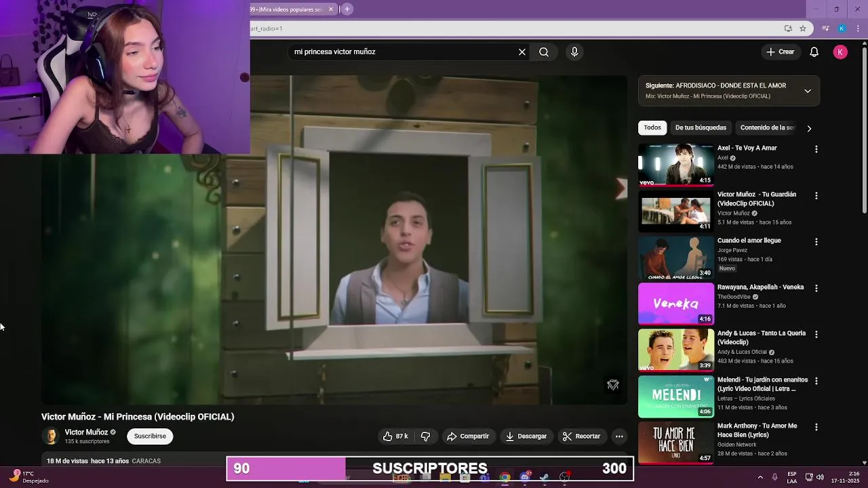Dislike the Mi Princesa video
This screenshot has height=488, width=868.
pos(426,436)
